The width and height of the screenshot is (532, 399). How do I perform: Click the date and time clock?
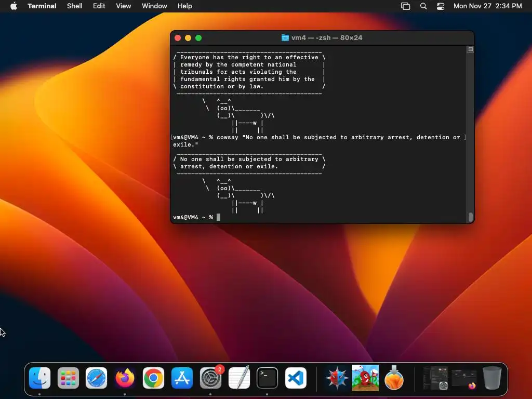[487, 6]
